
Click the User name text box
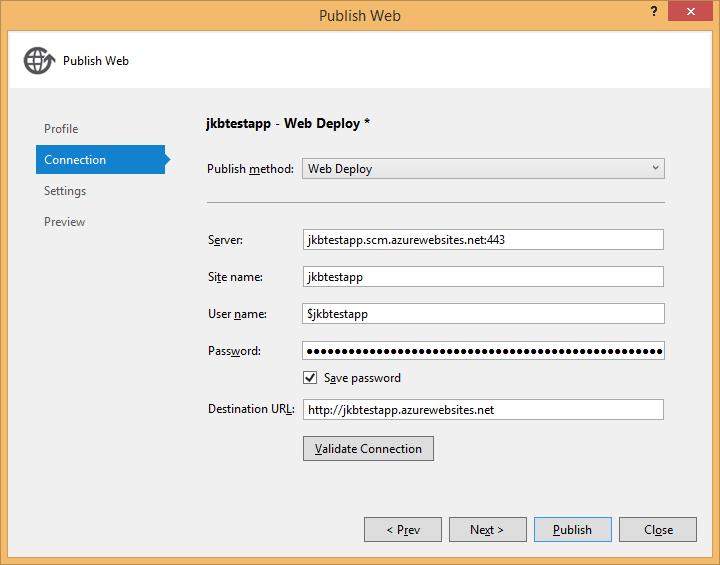[x=483, y=313]
